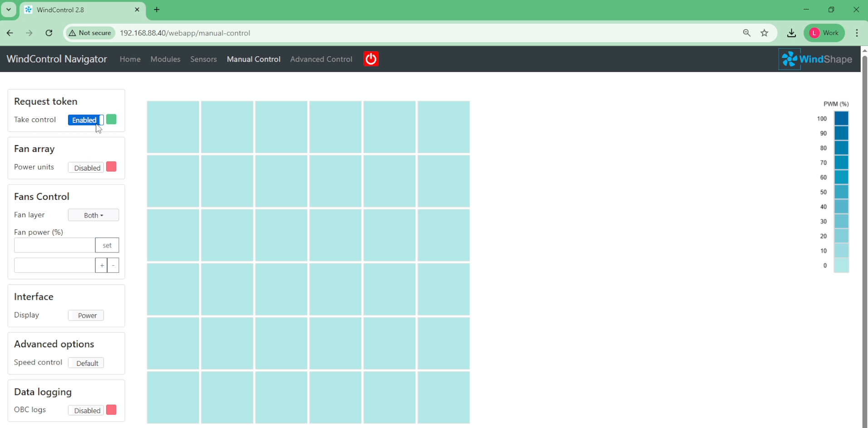The width and height of the screenshot is (868, 428).
Task: Toggle OBC logs Disabled switch
Action: (x=87, y=410)
